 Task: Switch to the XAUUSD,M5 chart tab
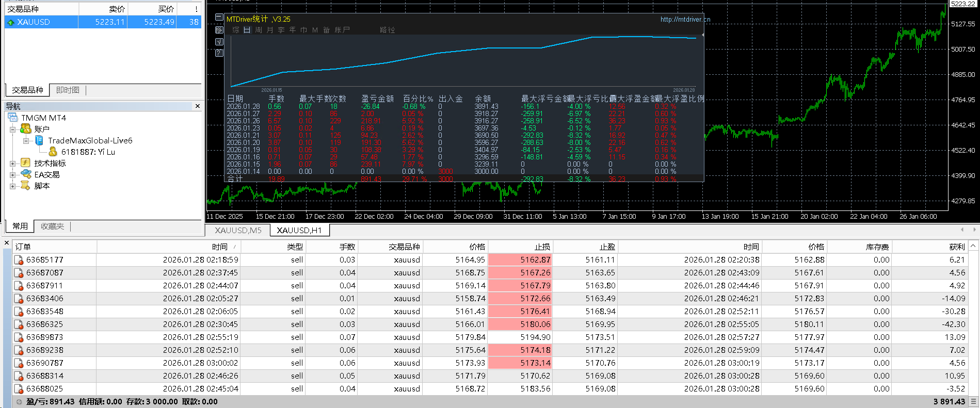[x=238, y=231]
